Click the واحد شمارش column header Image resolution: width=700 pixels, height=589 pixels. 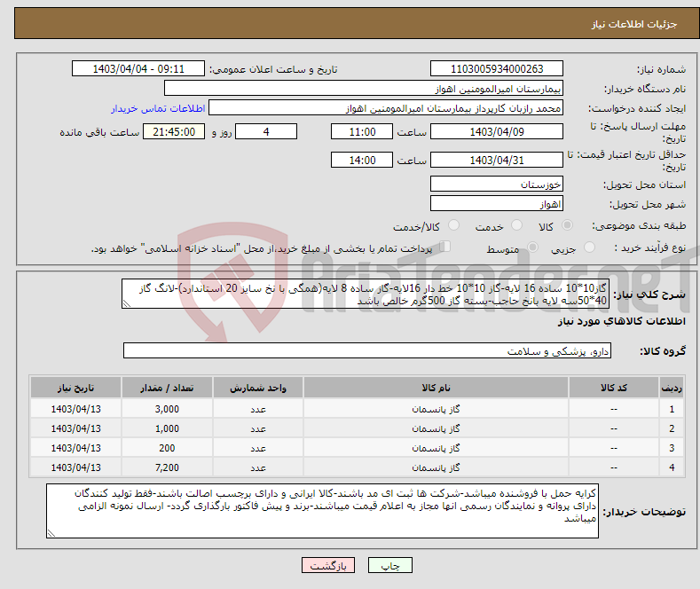(x=258, y=388)
